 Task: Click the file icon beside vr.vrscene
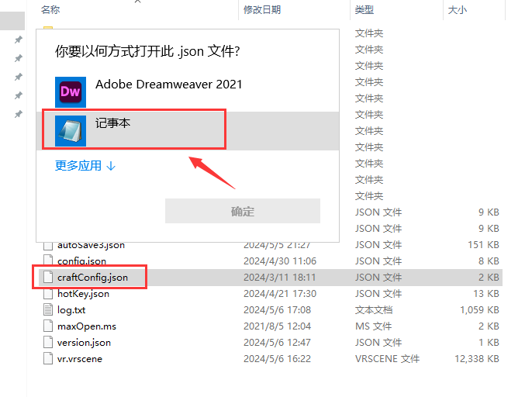[48, 359]
